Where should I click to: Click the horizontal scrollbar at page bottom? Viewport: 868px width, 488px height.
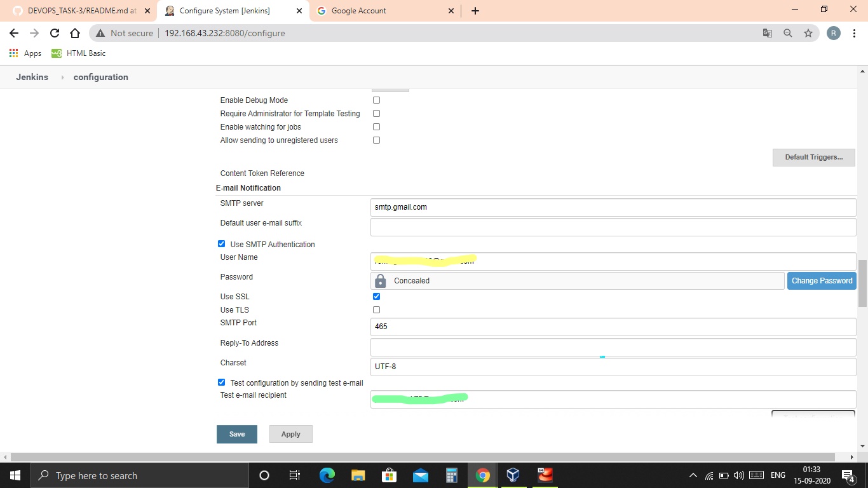423,457
